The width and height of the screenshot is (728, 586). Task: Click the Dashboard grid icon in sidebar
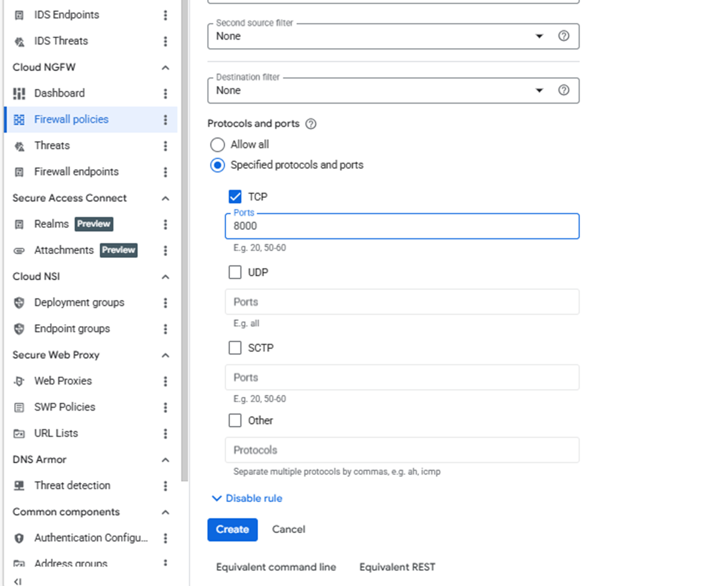pos(19,93)
